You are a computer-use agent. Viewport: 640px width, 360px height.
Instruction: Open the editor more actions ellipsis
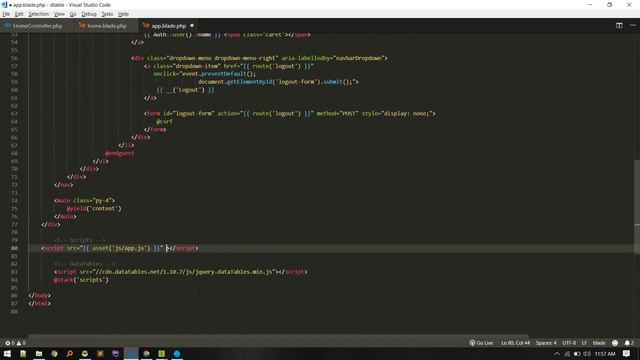tap(633, 25)
